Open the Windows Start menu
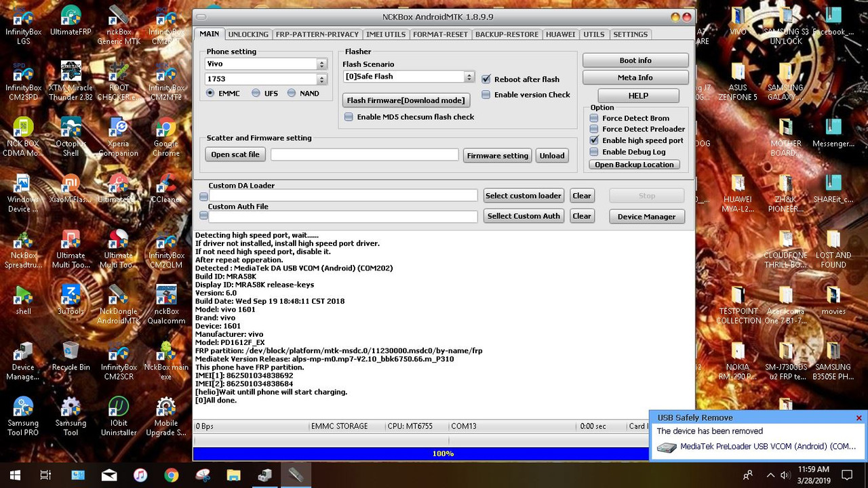Viewport: 868px width, 488px height. tap(15, 475)
